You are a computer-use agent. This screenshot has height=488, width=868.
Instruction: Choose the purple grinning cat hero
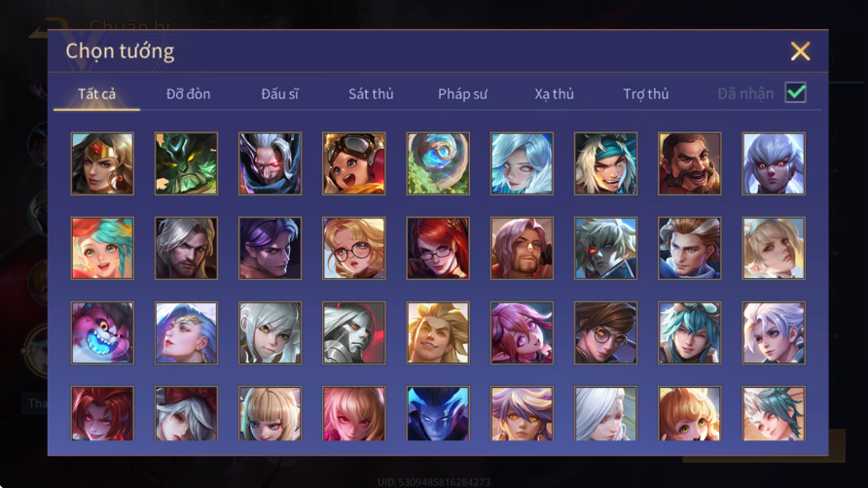point(102,333)
